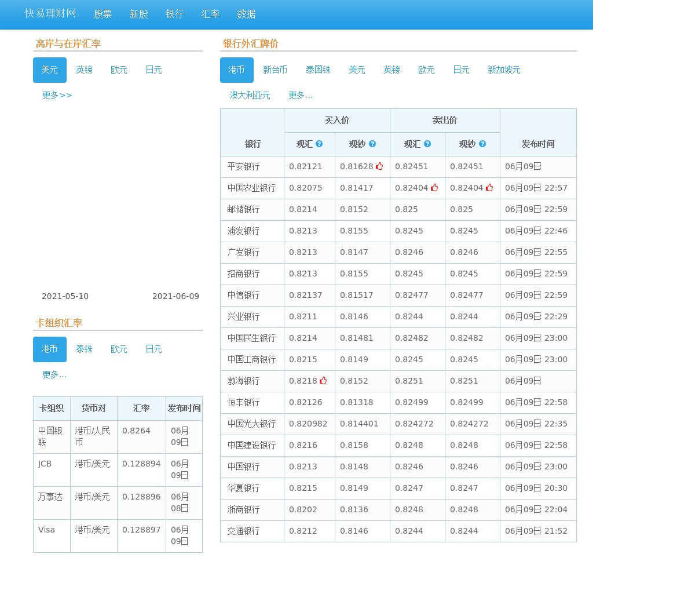Select 英镑 tab in offshore rate section

coord(84,70)
